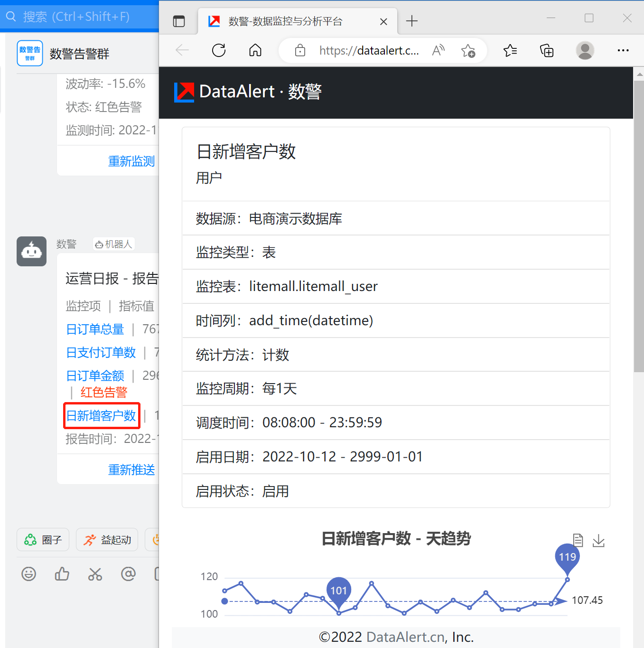Click the read aloud icon in the address bar
This screenshot has width=644, height=648.
(438, 50)
